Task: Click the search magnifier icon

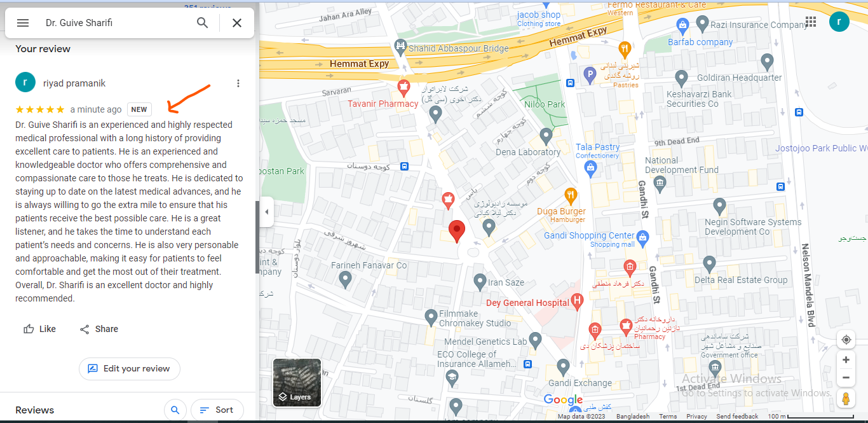Action: [203, 23]
